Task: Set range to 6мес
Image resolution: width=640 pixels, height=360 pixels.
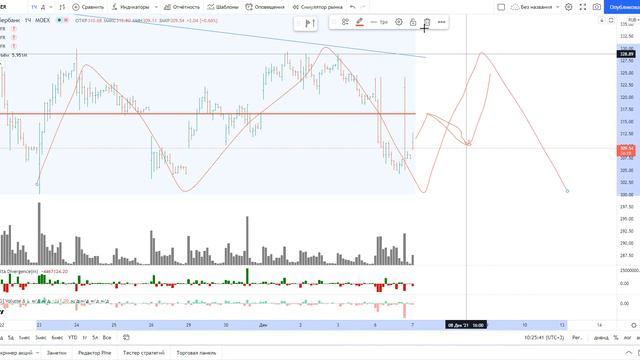Action: pos(57,338)
